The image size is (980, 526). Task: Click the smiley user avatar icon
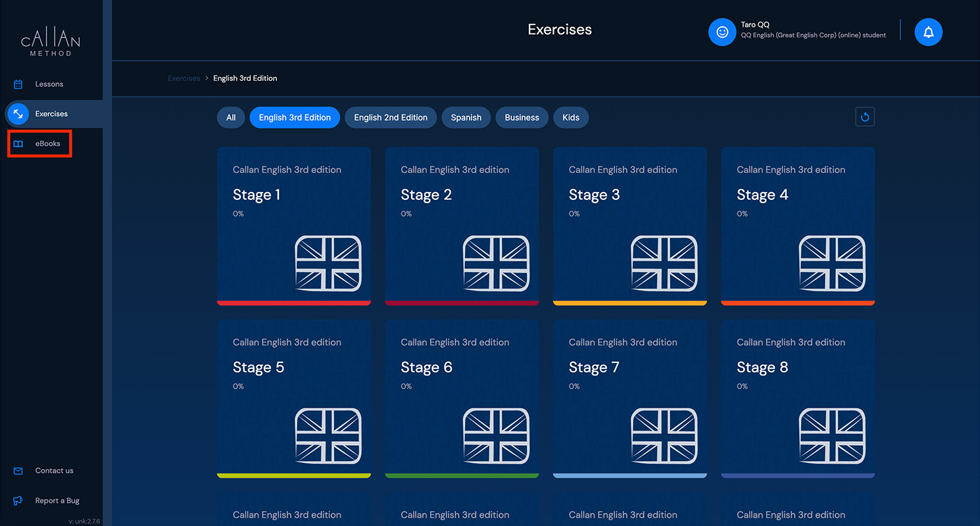tap(722, 32)
